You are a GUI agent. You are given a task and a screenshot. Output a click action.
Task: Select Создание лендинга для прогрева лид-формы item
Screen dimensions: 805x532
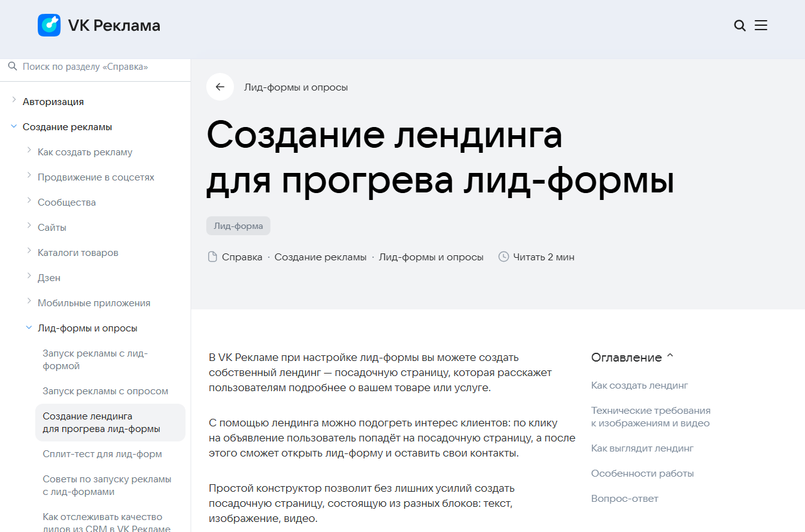click(x=110, y=423)
